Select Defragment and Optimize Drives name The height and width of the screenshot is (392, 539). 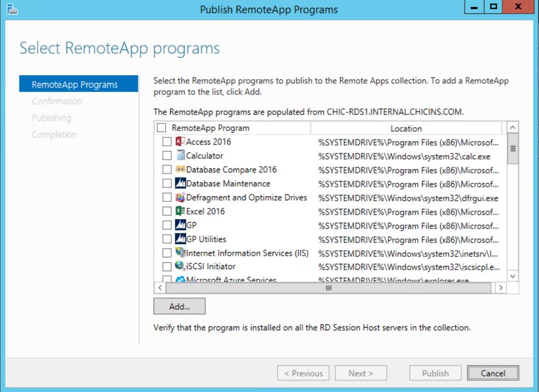246,197
